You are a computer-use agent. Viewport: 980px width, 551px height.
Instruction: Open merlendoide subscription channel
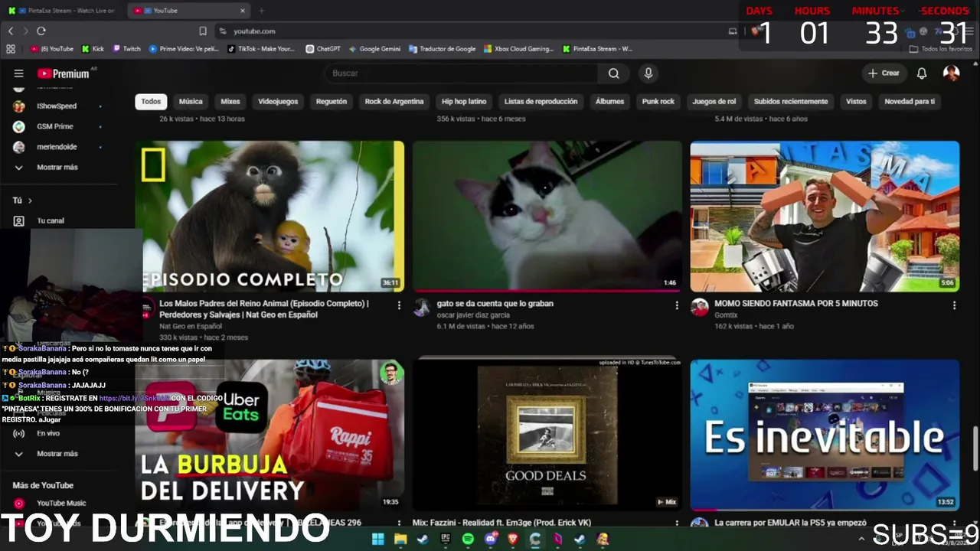pyautogui.click(x=58, y=147)
